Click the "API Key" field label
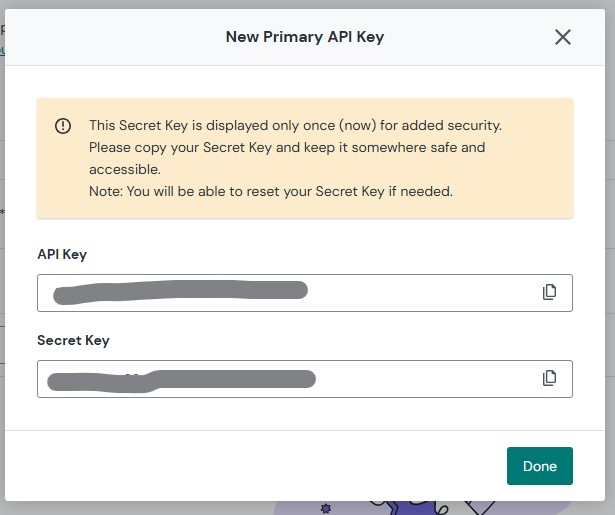This screenshot has width=615, height=515. click(x=62, y=254)
